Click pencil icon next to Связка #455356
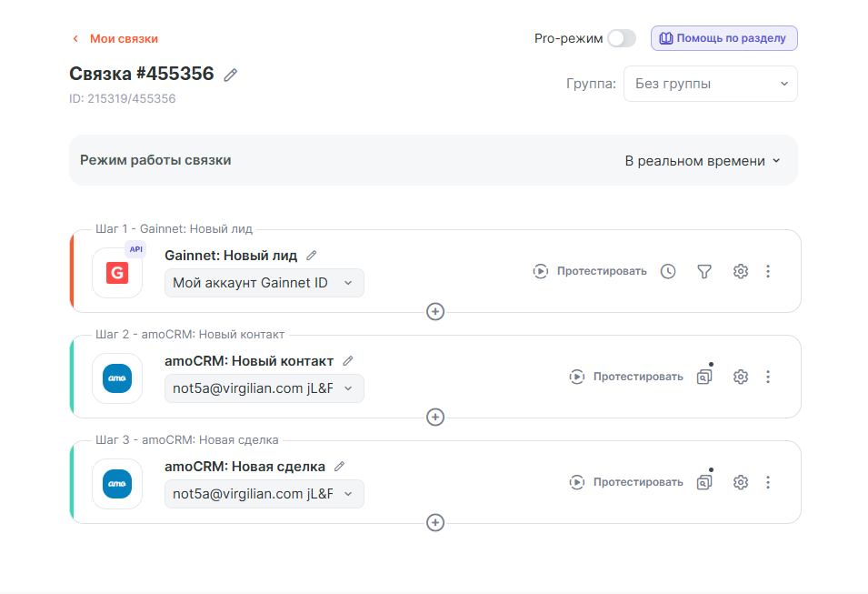868x594 pixels. click(231, 75)
